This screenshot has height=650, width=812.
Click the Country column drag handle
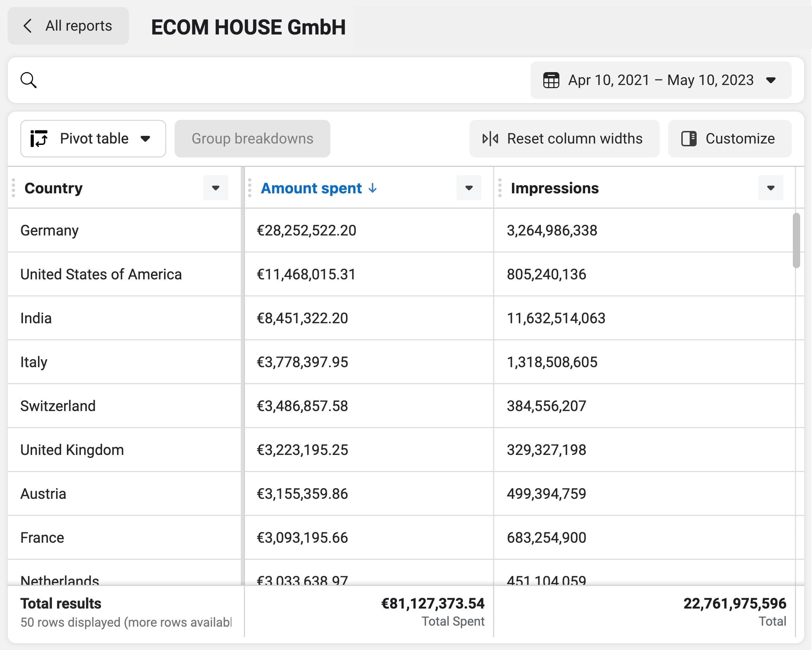pyautogui.click(x=14, y=188)
